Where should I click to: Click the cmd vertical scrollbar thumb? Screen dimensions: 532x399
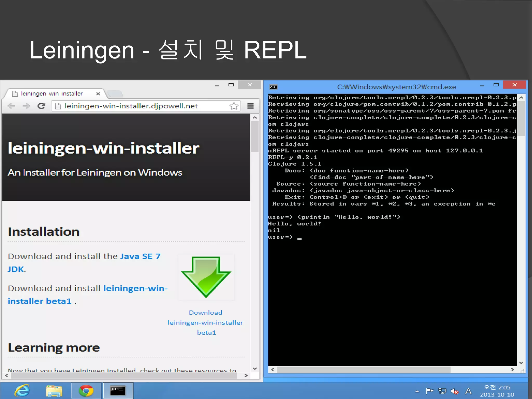(x=521, y=118)
